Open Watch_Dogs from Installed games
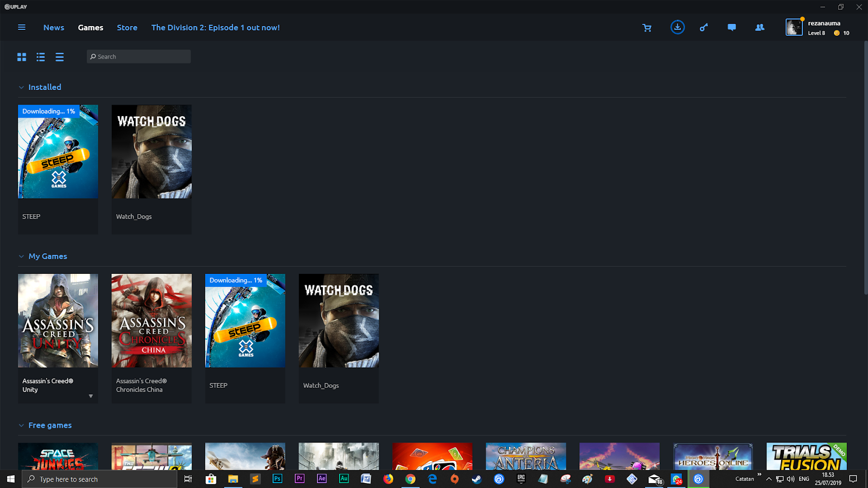 pyautogui.click(x=151, y=152)
